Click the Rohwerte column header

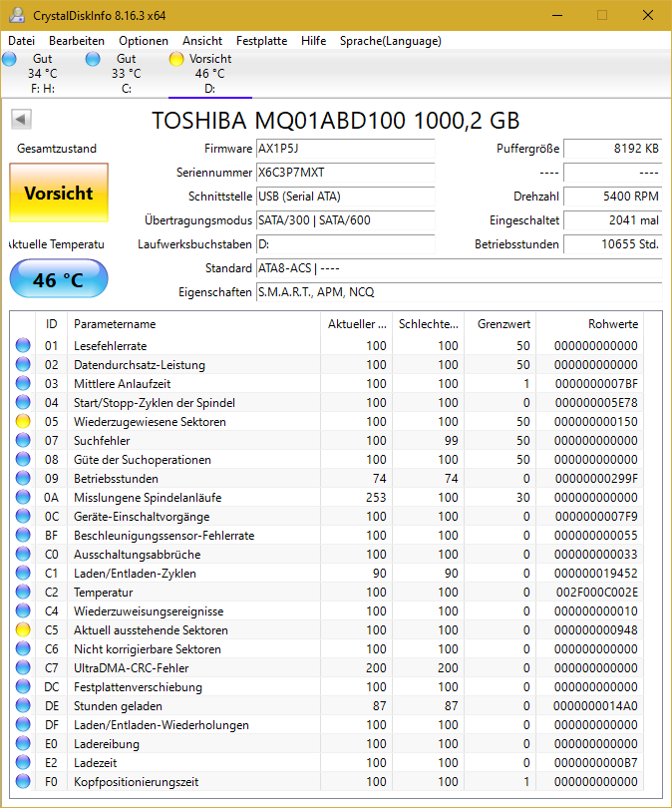[x=589, y=323]
